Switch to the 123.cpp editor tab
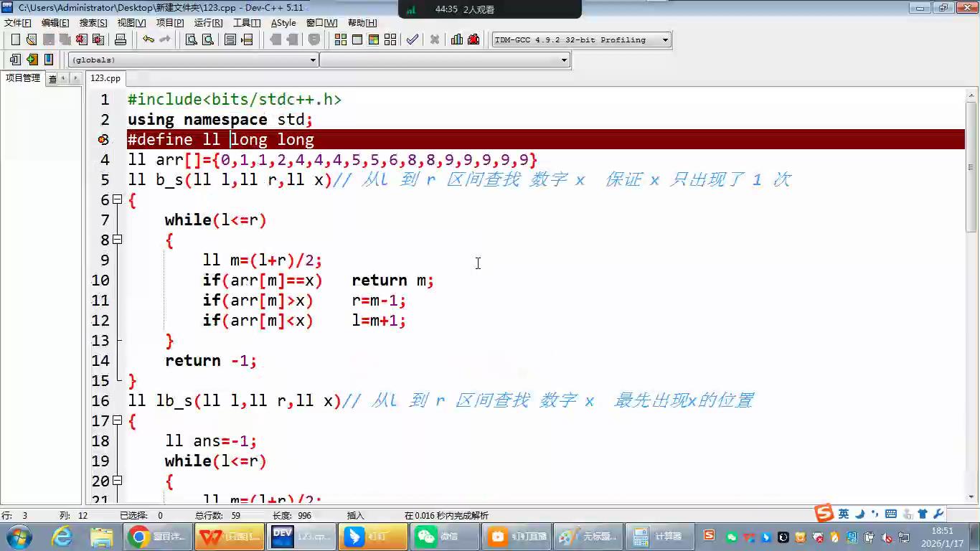Image resolution: width=980 pixels, height=551 pixels. pyautogui.click(x=105, y=78)
